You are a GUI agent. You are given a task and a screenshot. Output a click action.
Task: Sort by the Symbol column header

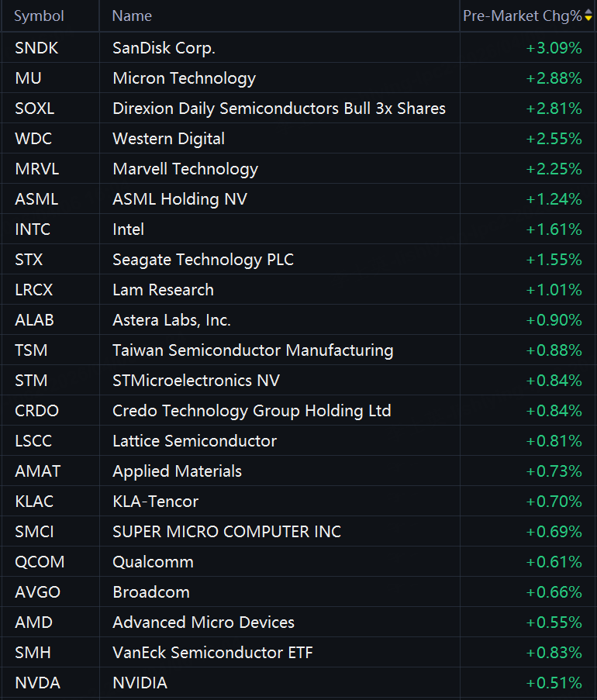tap(39, 16)
